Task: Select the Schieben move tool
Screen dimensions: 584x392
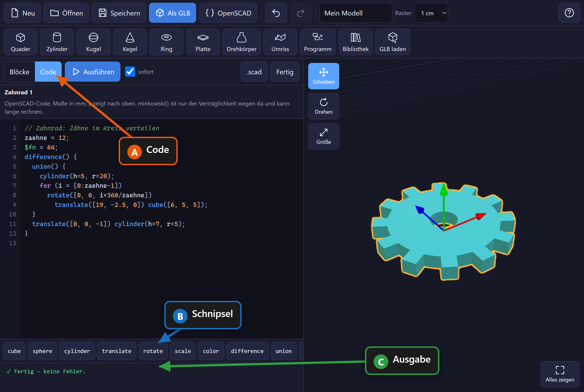Action: tap(323, 76)
